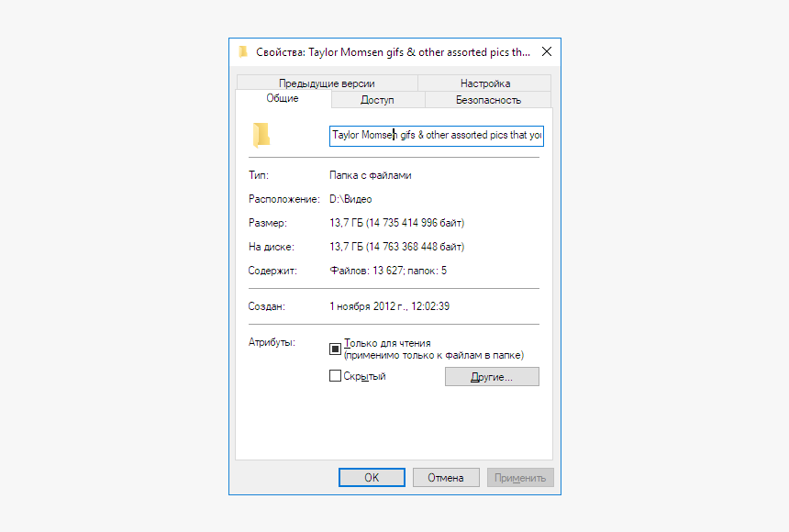Click the folder icon in title bar
The height and width of the screenshot is (532, 789).
[x=243, y=52]
